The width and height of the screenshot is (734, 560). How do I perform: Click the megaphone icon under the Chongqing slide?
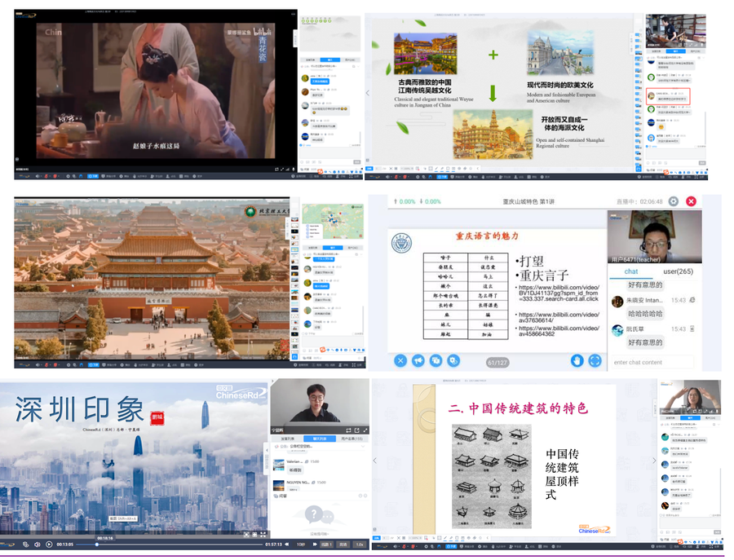pos(418,360)
